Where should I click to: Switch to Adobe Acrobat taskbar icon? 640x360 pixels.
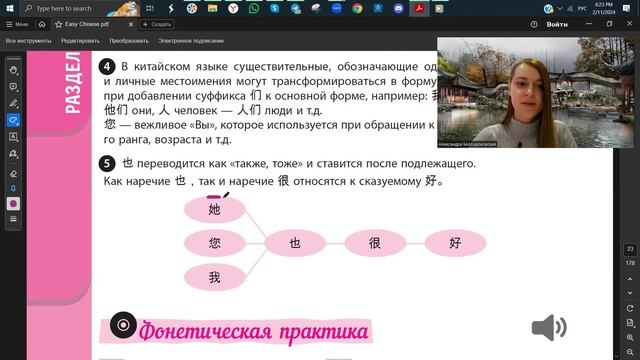click(419, 8)
